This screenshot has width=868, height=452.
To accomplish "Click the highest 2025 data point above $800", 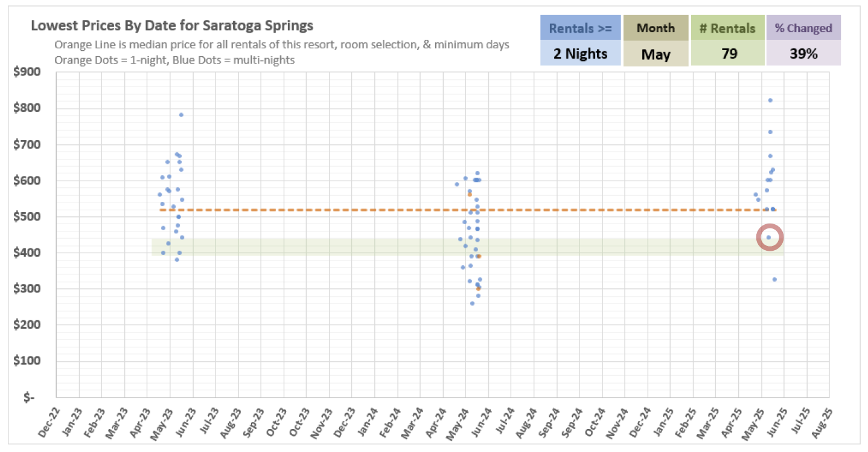I will coord(770,100).
